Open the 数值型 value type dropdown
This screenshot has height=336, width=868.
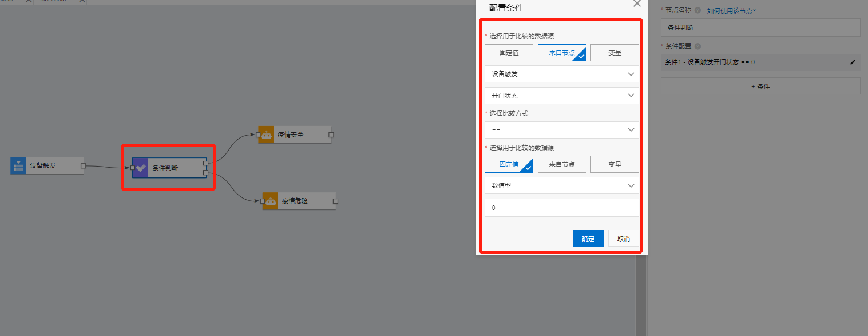[x=561, y=185]
